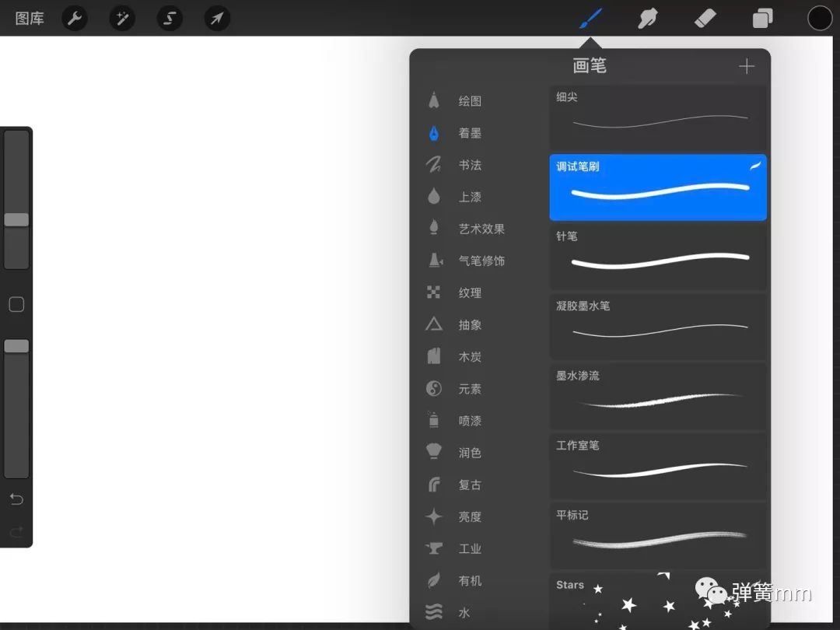
Task: Redo the last action
Action: tap(16, 532)
